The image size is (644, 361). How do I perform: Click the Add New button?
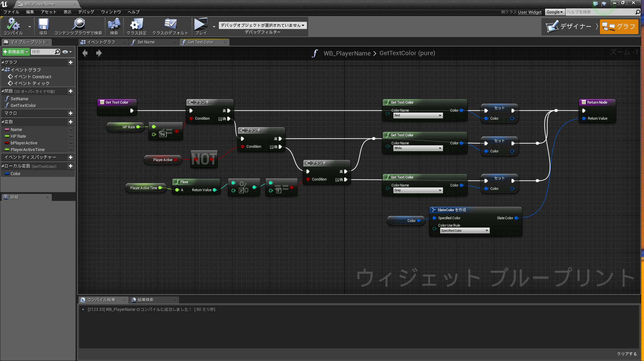16,52
